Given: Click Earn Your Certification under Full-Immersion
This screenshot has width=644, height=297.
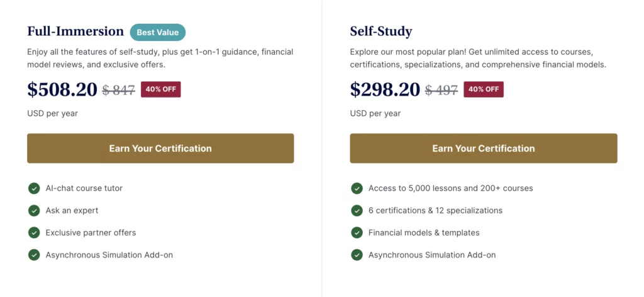Looking at the screenshot, I should (x=160, y=148).
